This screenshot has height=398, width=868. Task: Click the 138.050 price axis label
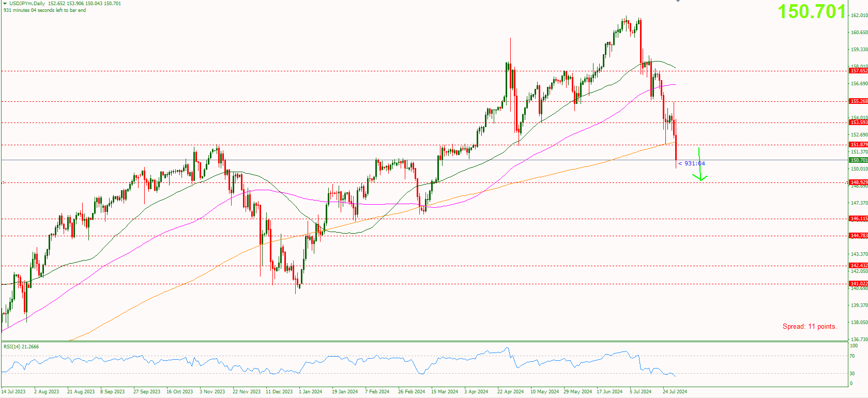click(859, 323)
